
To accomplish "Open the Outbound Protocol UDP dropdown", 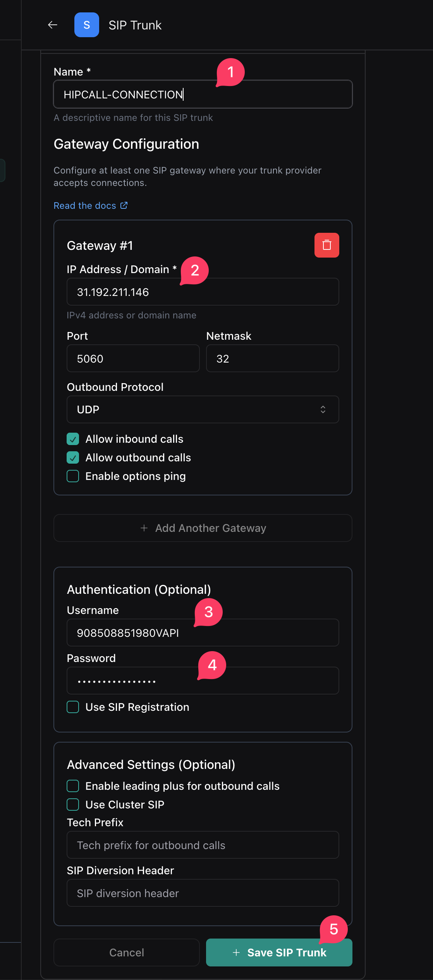I will click(203, 409).
